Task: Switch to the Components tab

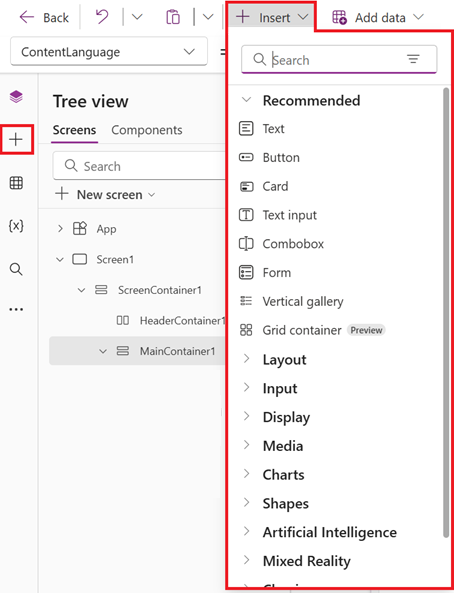Action: pyautogui.click(x=147, y=130)
